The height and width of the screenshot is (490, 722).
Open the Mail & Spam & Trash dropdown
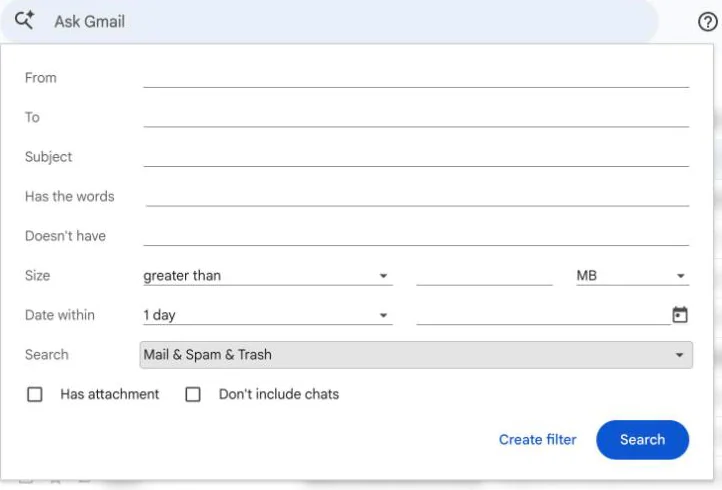tap(416, 355)
